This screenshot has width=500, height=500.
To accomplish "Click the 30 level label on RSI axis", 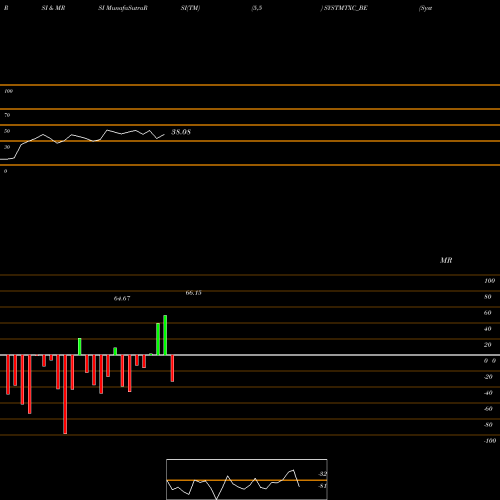I will [7, 147].
